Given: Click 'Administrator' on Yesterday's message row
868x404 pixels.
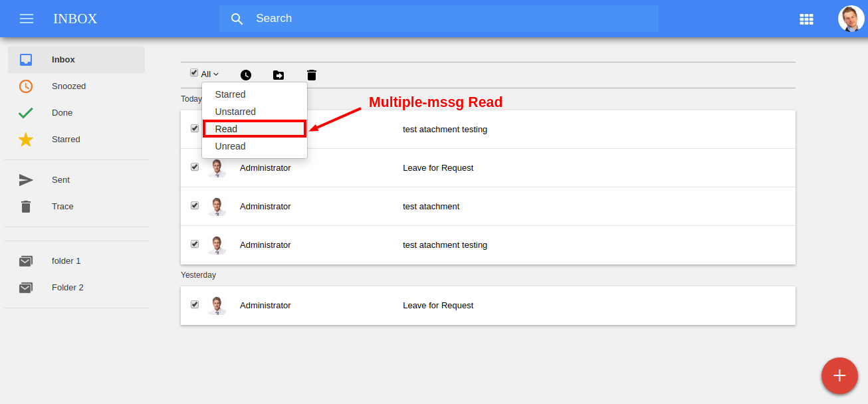Looking at the screenshot, I should pos(265,306).
